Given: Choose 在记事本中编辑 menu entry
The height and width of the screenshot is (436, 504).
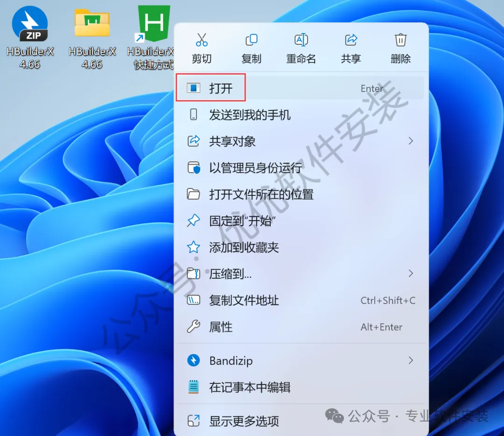Looking at the screenshot, I should pos(300,387).
